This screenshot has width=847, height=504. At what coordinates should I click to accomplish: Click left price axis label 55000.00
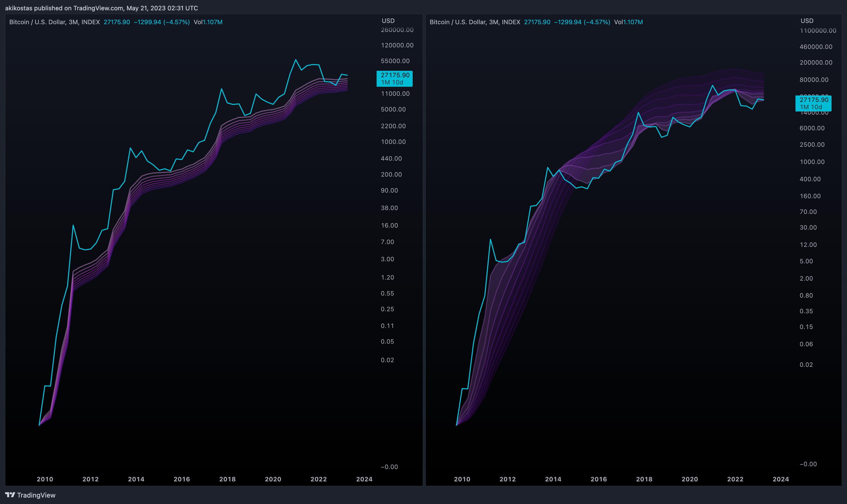(395, 61)
